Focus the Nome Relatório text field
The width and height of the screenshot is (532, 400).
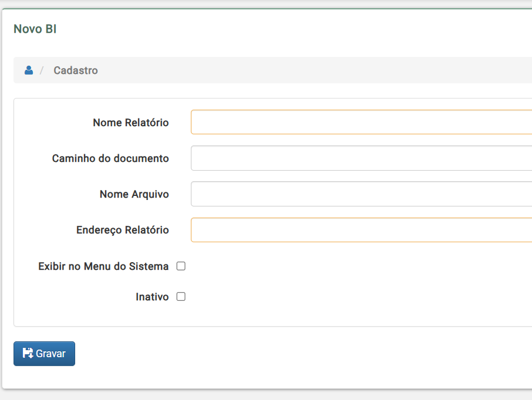coord(361,122)
